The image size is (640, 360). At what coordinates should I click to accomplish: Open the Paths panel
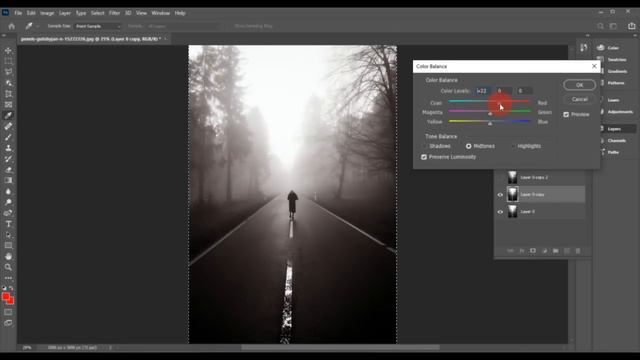tap(613, 152)
